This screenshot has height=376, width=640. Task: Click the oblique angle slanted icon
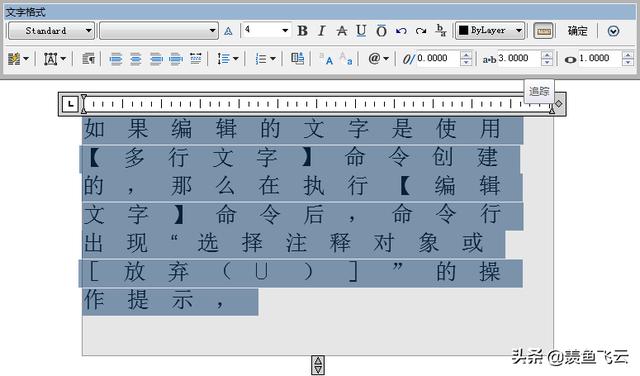409,59
